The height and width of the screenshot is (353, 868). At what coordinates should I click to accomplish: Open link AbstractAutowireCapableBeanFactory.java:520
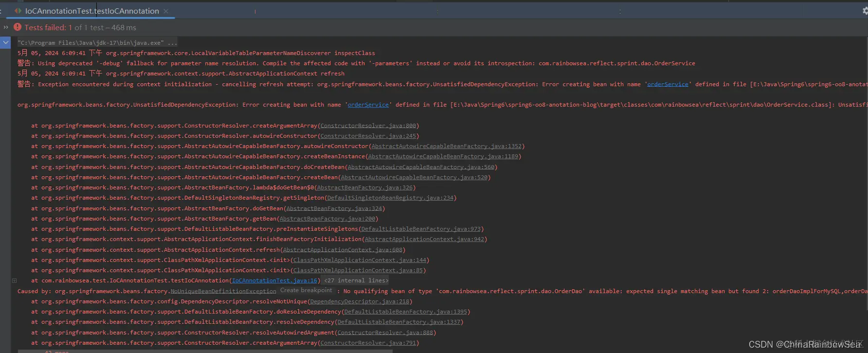tap(414, 177)
